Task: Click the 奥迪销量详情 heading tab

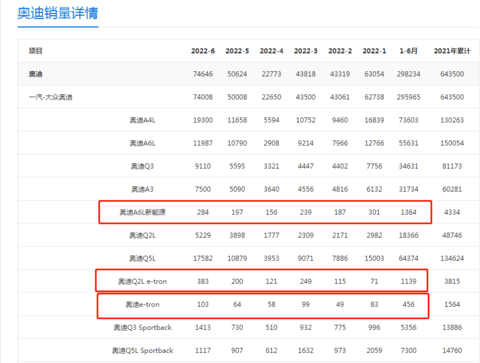Action: pos(58,14)
